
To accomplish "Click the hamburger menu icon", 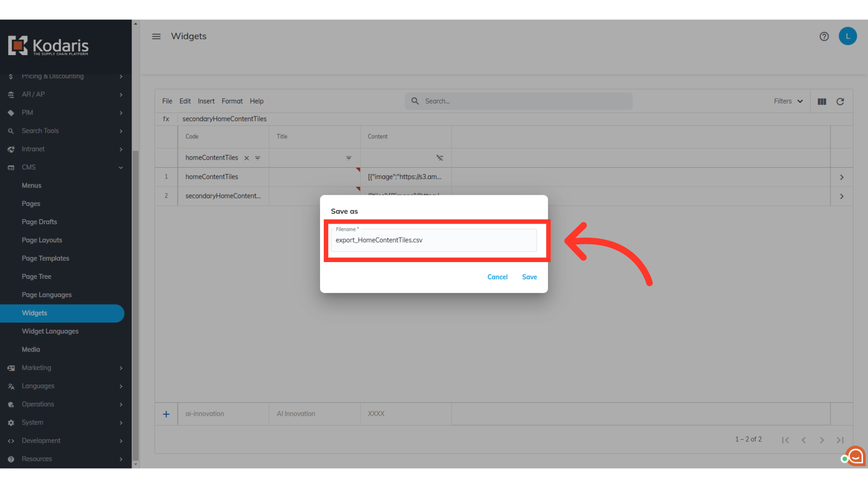I will pos(156,37).
